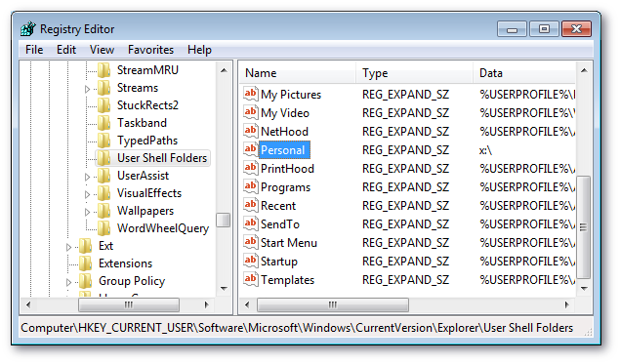Click the string value icon for PrintHood

click(251, 169)
